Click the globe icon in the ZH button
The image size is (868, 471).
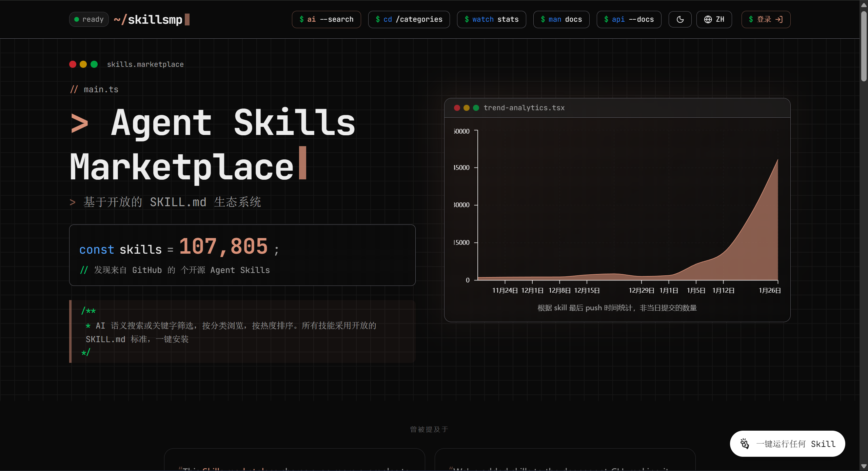coord(708,19)
